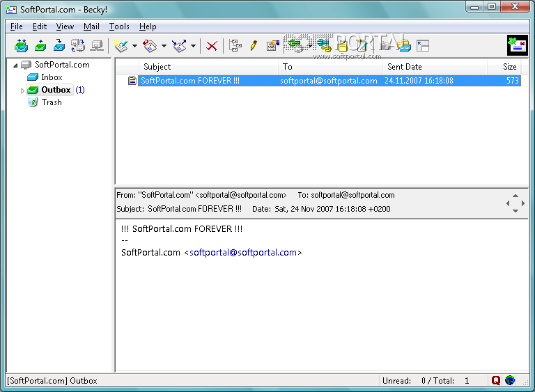Click the yellow clipboard toolbar icon
The width and height of the screenshot is (535, 392).
[342, 45]
